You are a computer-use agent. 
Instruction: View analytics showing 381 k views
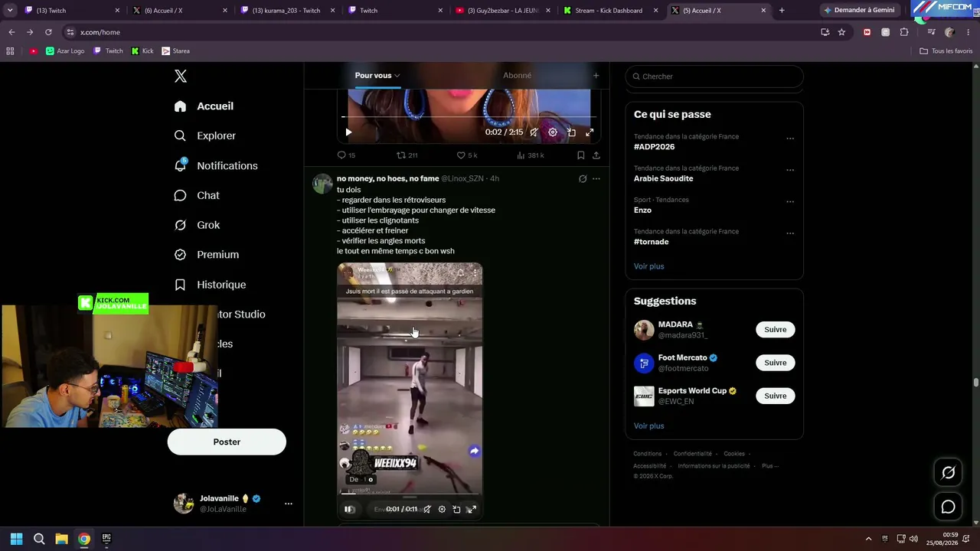[x=531, y=155]
